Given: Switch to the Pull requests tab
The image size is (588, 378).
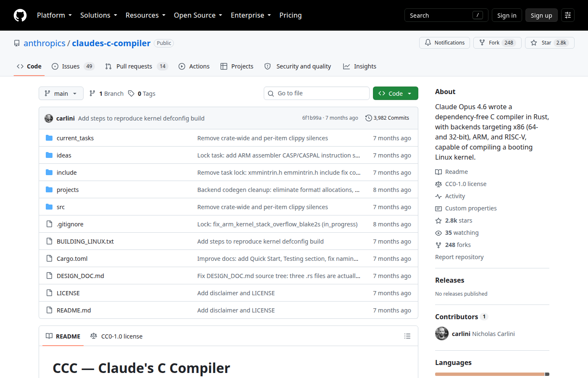Looking at the screenshot, I should (136, 66).
